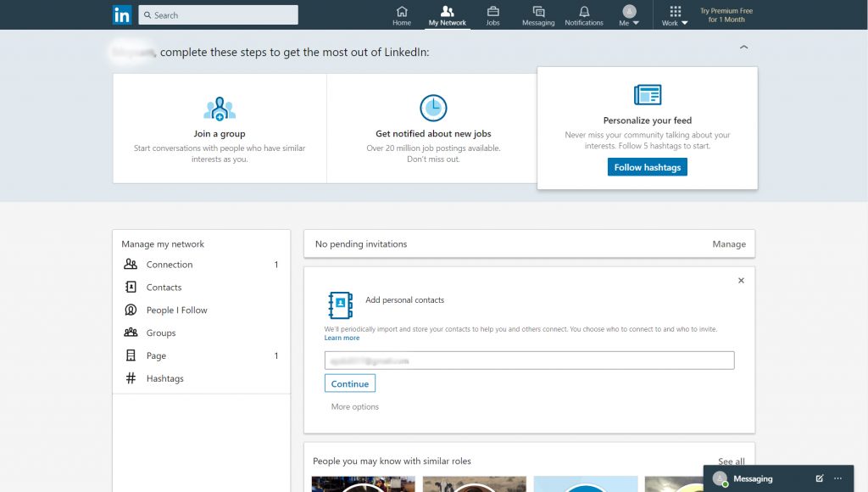The image size is (868, 492).
Task: Click the Hashtags pound icon
Action: (131, 377)
